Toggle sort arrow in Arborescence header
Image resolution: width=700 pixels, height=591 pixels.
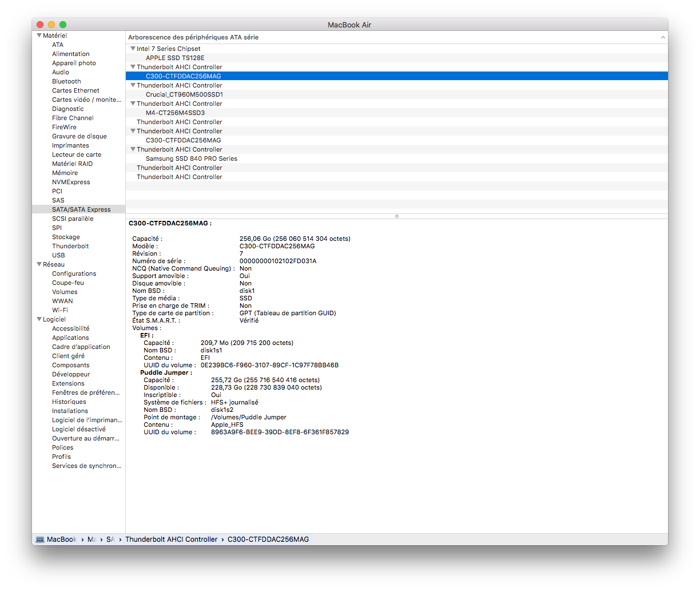click(663, 37)
